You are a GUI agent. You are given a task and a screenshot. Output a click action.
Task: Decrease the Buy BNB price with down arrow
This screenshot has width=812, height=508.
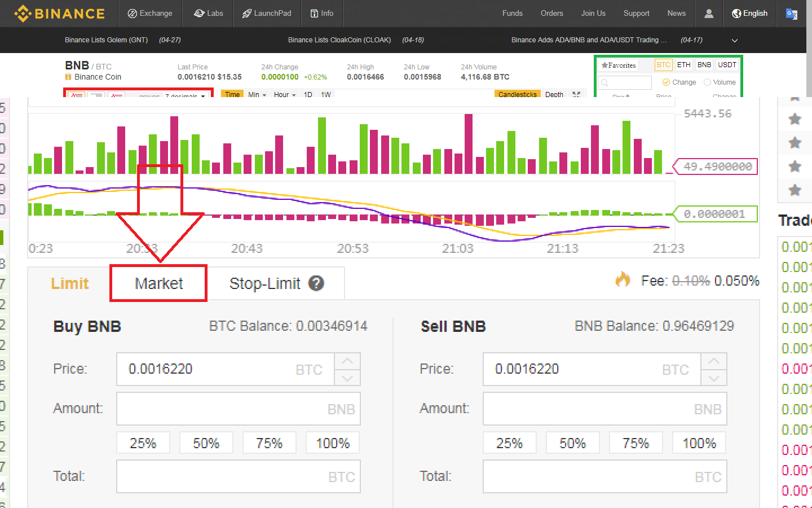coord(347,378)
